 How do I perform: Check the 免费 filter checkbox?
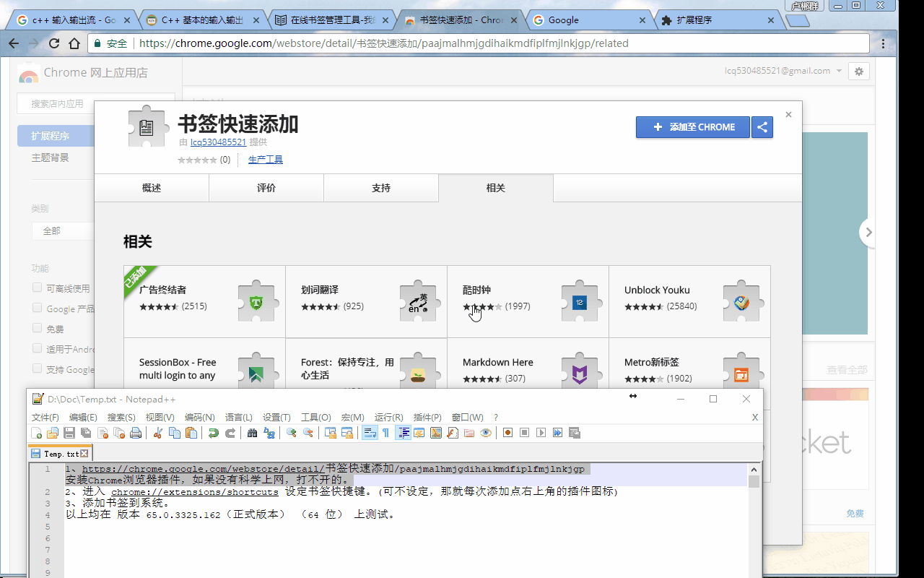(x=37, y=328)
